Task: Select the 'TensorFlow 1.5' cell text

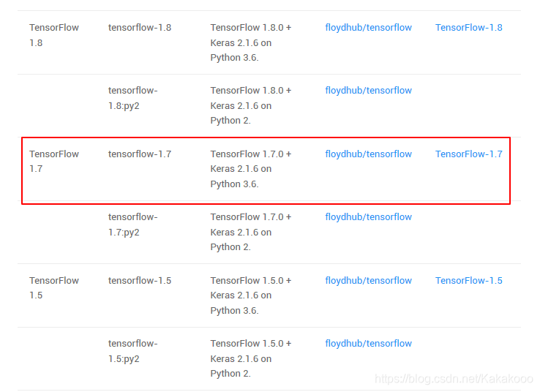Action: [x=54, y=288]
